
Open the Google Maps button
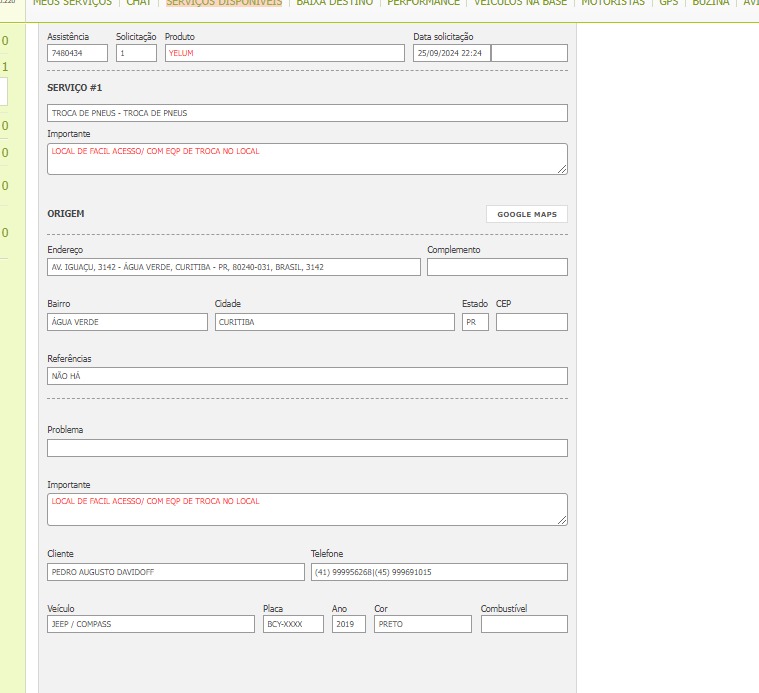[526, 214]
